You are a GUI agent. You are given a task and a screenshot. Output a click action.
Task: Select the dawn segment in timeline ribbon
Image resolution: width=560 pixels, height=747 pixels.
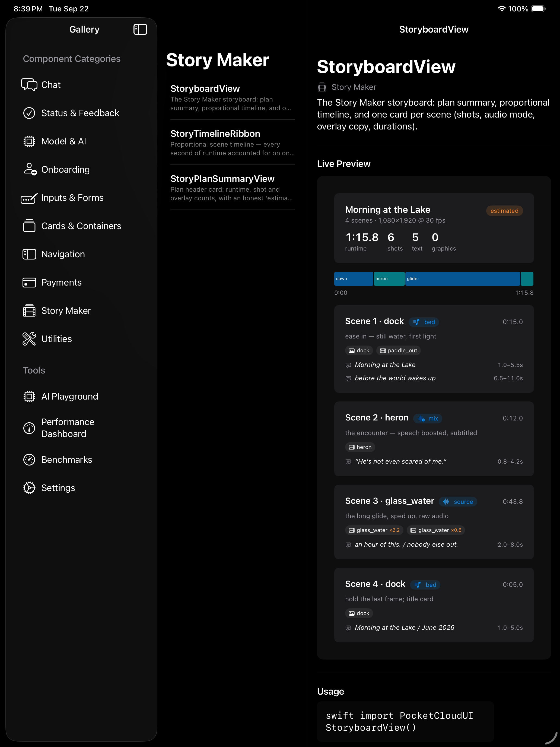[354, 278]
